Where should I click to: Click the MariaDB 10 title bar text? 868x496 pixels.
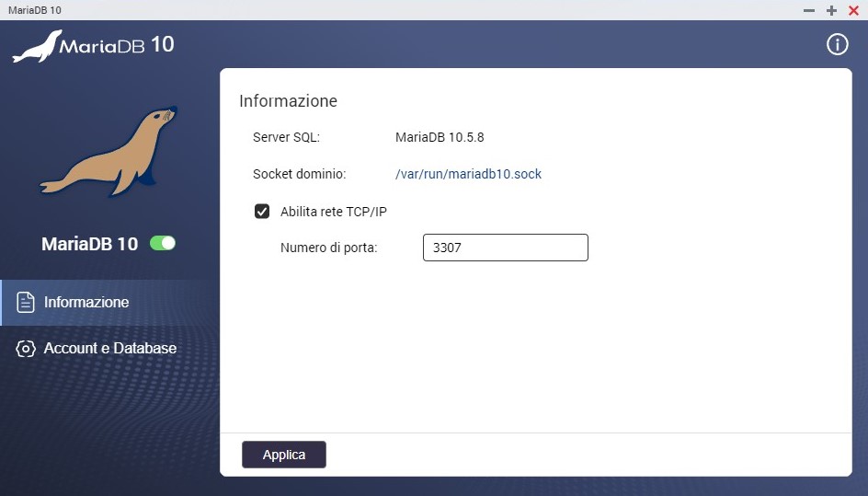(35, 10)
